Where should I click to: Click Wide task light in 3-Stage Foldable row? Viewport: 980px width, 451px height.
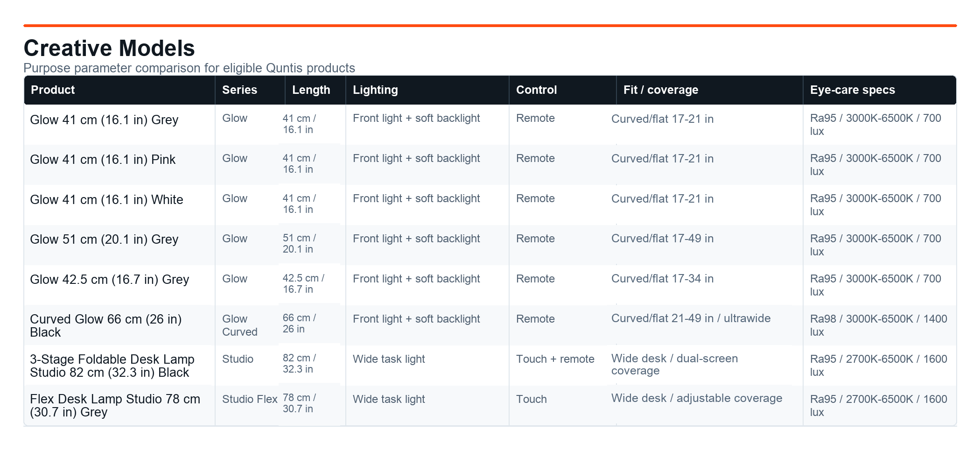(x=389, y=359)
